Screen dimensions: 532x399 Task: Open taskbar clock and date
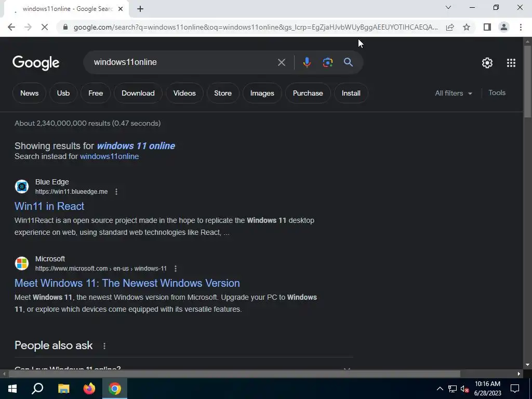[x=487, y=389]
